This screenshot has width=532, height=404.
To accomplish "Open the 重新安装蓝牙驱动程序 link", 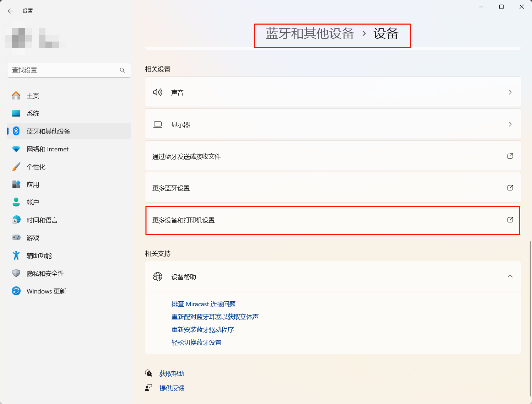I will (202, 330).
